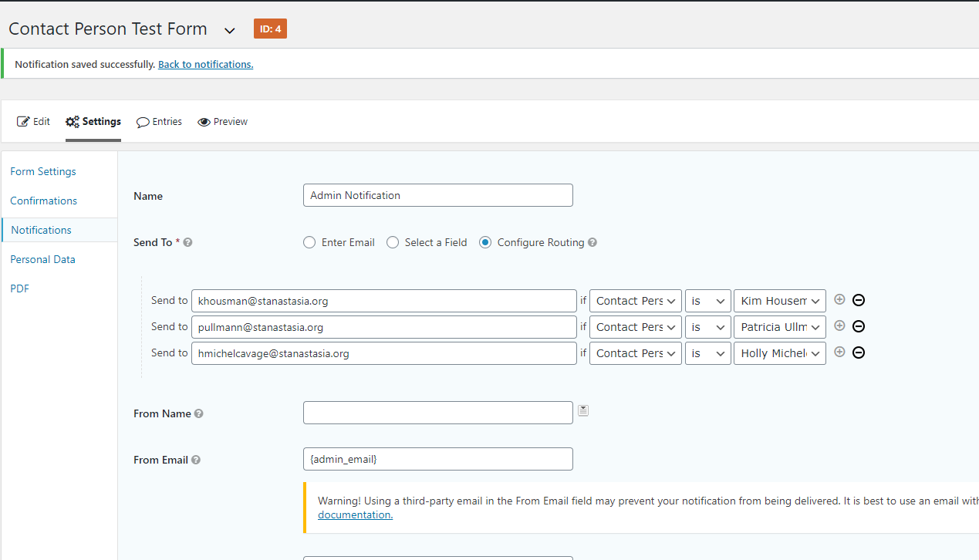Select the Enter Email radio button
Image resolution: width=979 pixels, height=560 pixels.
pos(309,242)
